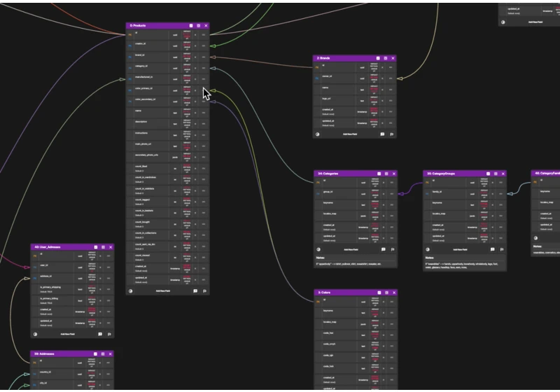Open the text type selector of Colors code_hex

point(363,335)
